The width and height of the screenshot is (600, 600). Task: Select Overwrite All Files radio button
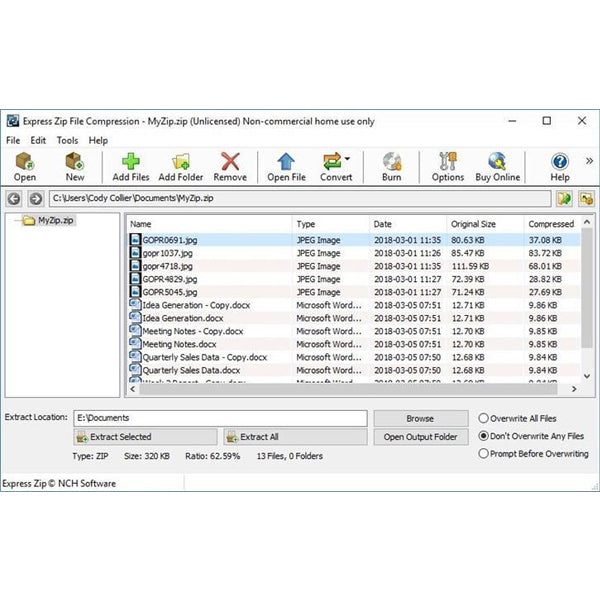point(485,418)
